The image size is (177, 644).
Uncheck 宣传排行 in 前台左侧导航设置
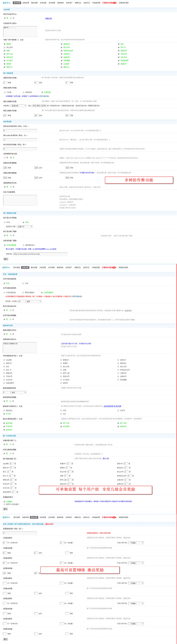[4, 430]
